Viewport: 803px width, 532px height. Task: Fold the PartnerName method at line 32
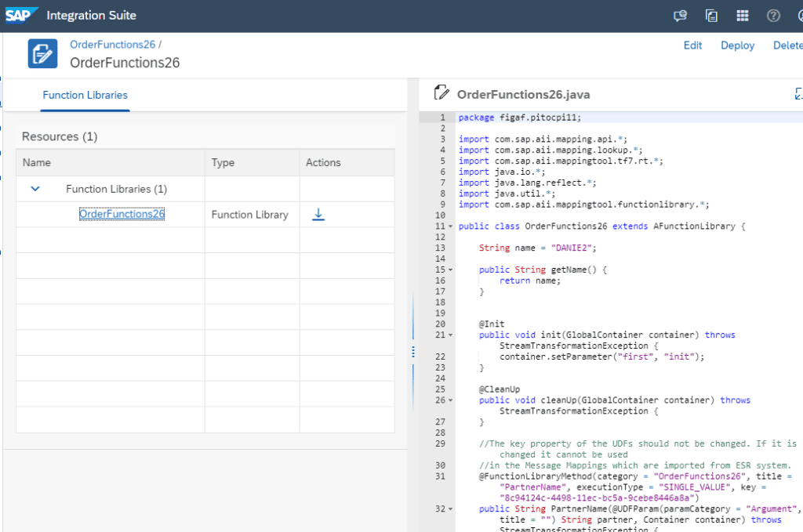click(451, 509)
